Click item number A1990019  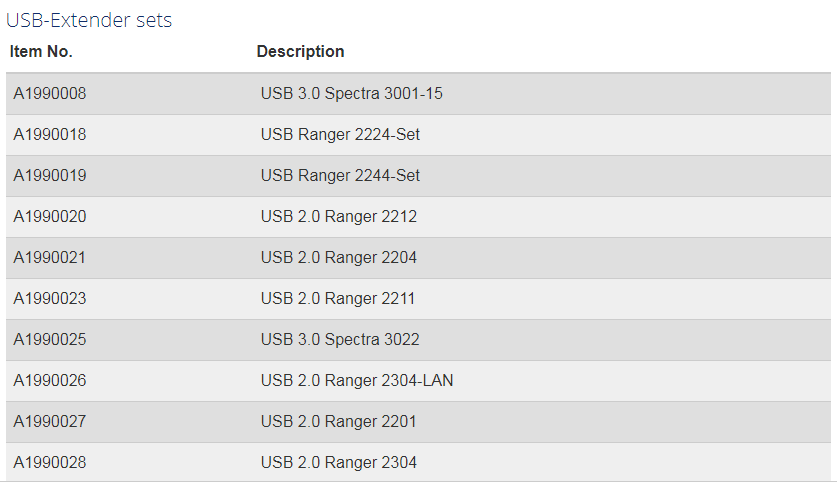(50, 176)
